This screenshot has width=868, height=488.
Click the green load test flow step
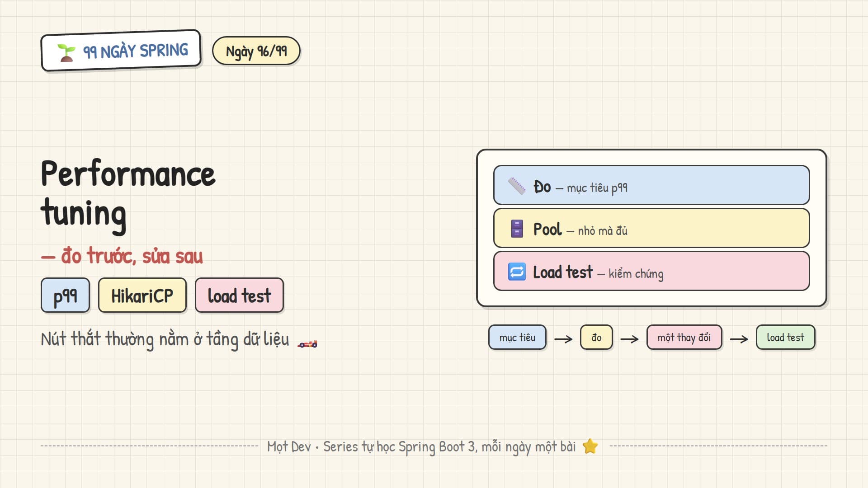tap(785, 338)
